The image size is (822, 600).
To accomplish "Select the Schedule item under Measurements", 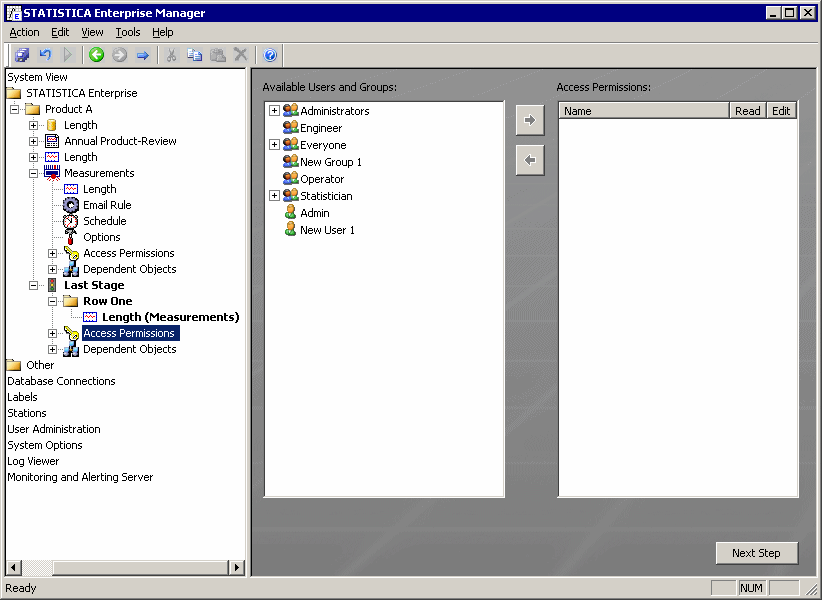I will (104, 221).
